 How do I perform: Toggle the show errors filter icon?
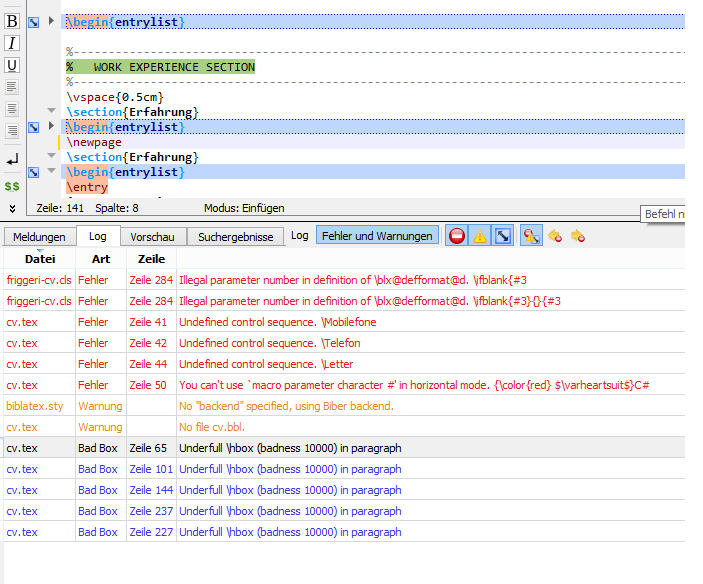coord(456,236)
